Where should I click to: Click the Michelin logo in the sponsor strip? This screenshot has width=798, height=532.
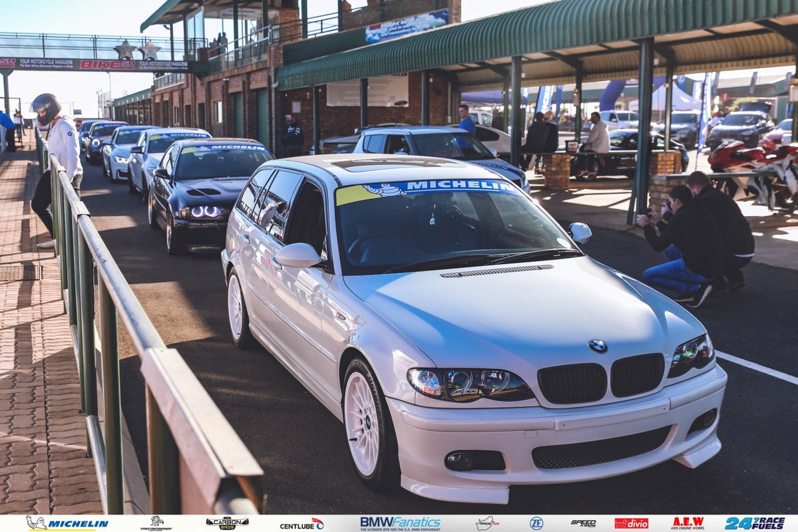(67, 523)
